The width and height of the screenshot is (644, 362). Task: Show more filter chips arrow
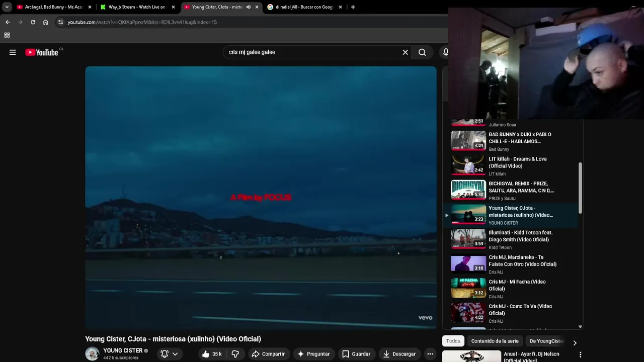[x=575, y=343]
